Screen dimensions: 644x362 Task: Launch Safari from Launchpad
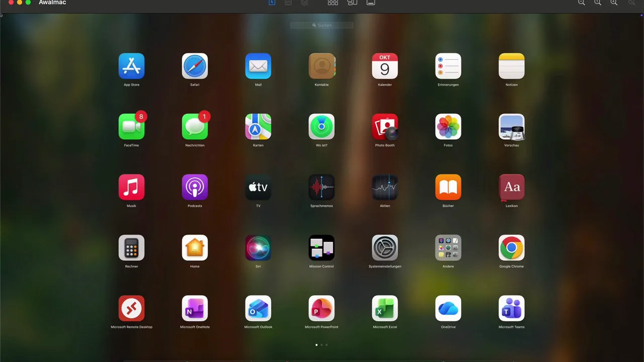[x=195, y=66]
